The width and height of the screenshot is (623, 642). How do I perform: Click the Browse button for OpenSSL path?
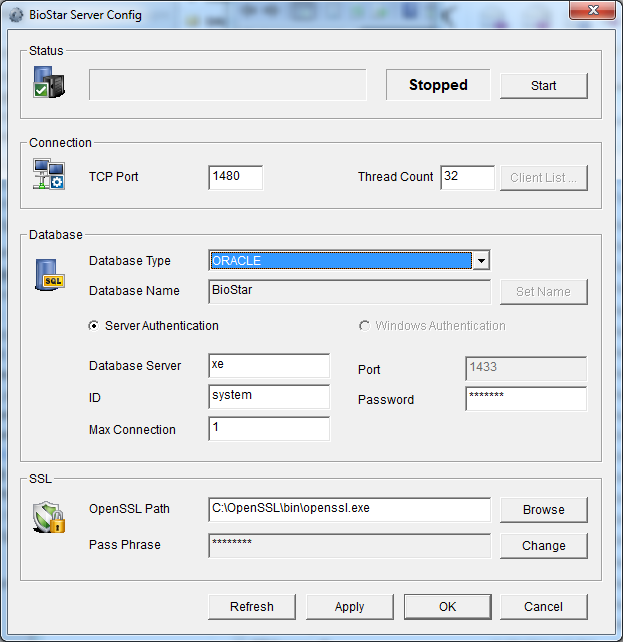tap(543, 509)
